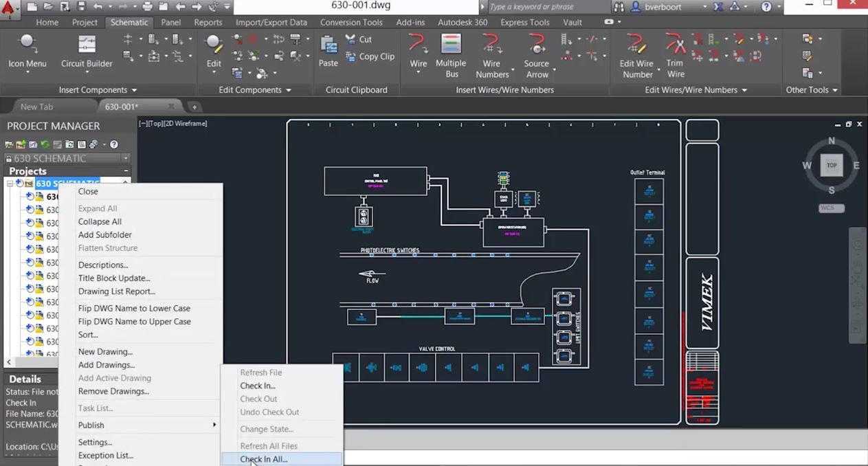Choose Remove Drawings menu entry
Image resolution: width=868 pixels, height=466 pixels.
(x=113, y=391)
